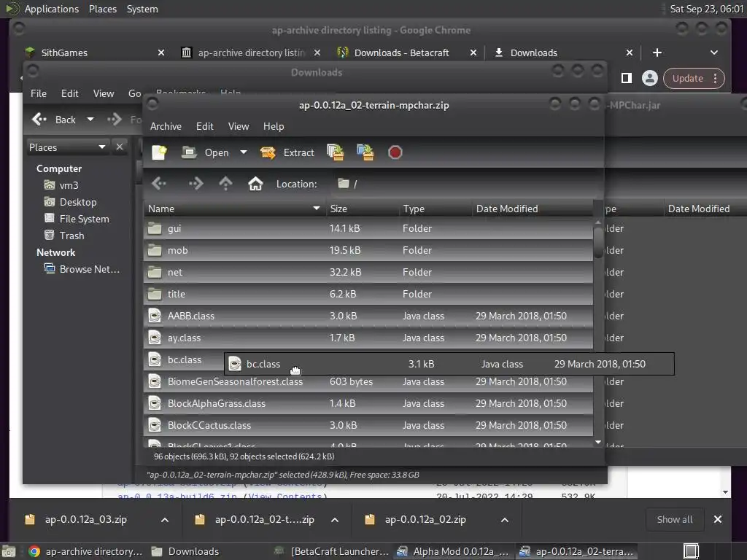Click the New Archive icon in archive toolbar
Screen dimensions: 747x560
click(x=159, y=152)
